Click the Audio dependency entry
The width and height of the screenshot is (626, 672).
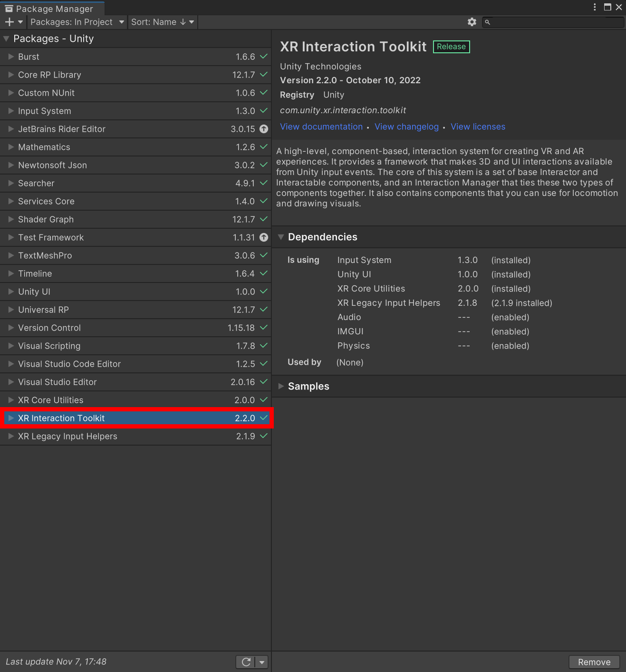349,317
